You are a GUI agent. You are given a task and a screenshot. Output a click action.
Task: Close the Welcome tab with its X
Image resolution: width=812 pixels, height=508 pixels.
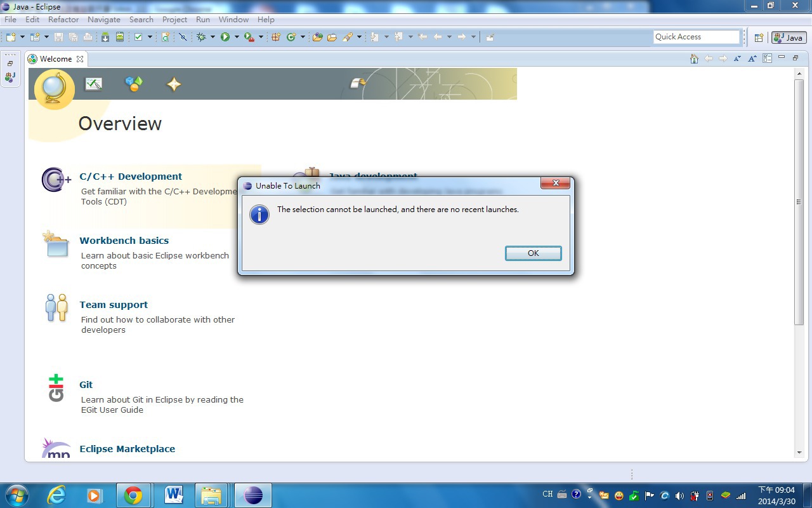pyautogui.click(x=80, y=59)
